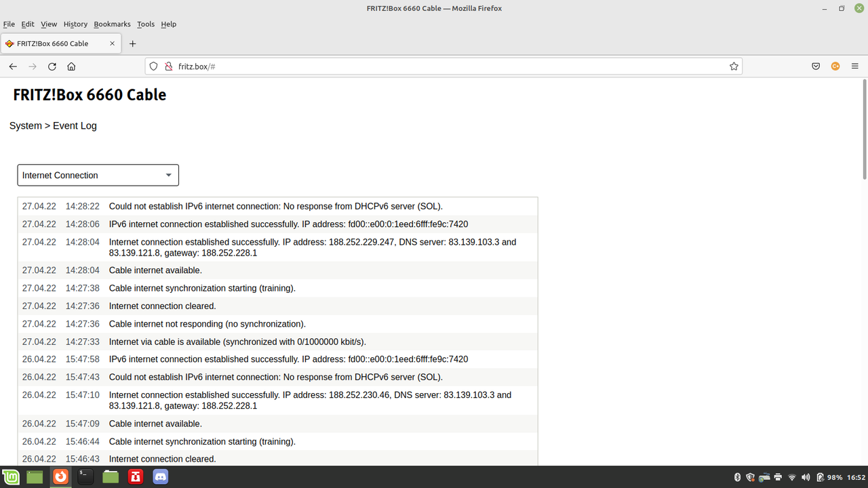This screenshot has height=488, width=868.
Task: Save the page to Pocket
Action: [x=816, y=66]
